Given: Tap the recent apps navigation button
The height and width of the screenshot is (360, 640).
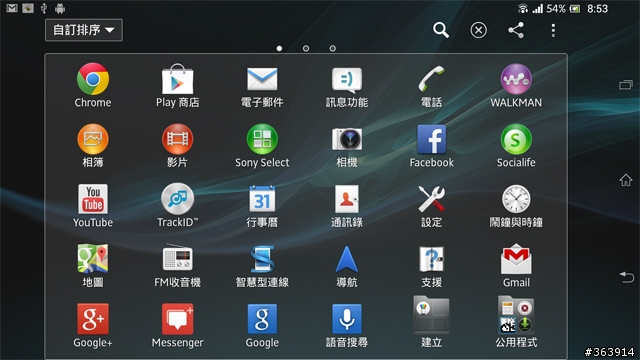Looking at the screenshot, I should (x=626, y=85).
